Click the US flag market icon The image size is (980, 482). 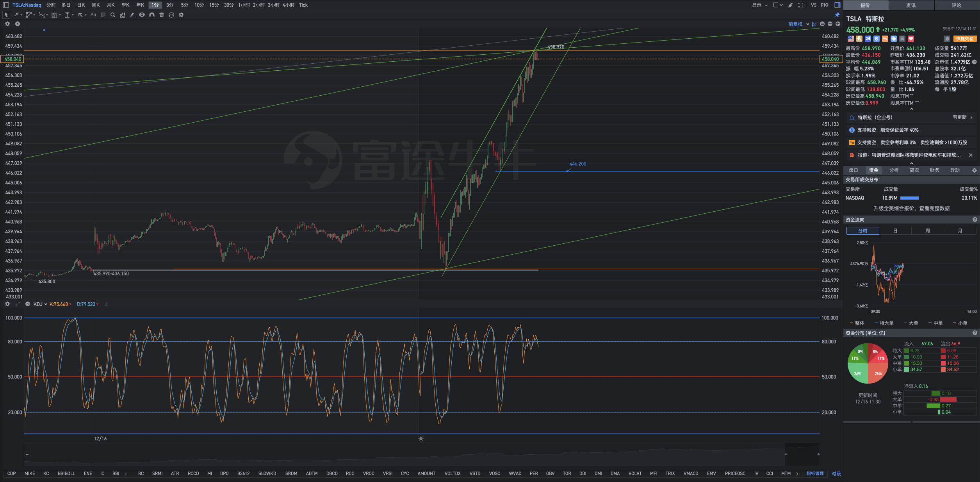[x=851, y=39]
